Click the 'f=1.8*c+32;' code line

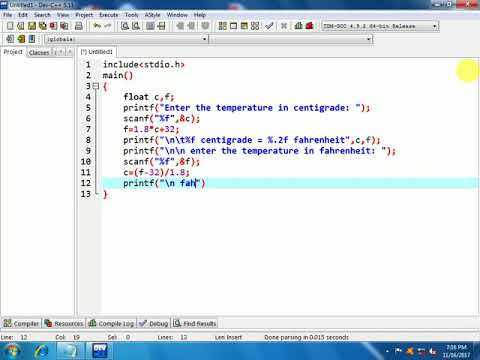pos(151,129)
